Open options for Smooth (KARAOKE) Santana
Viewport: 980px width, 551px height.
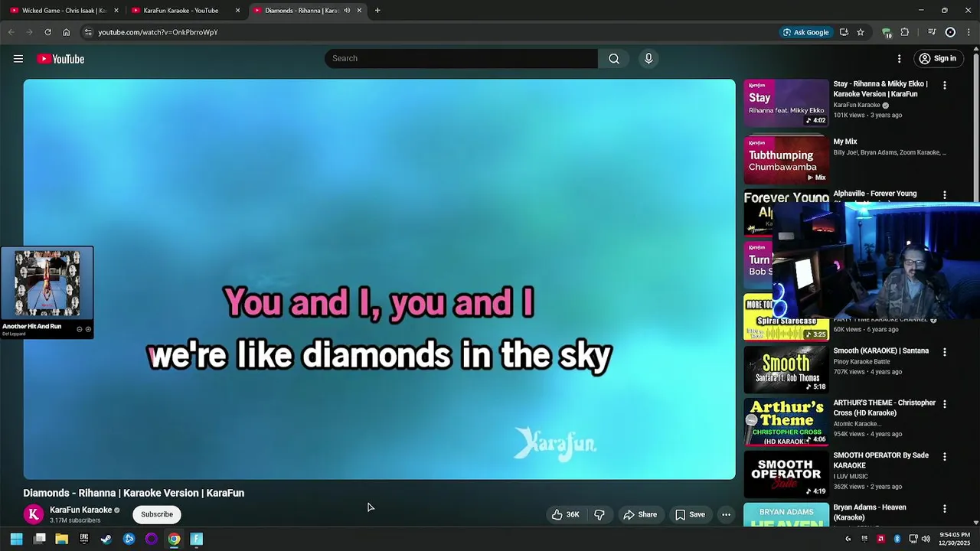tap(945, 352)
